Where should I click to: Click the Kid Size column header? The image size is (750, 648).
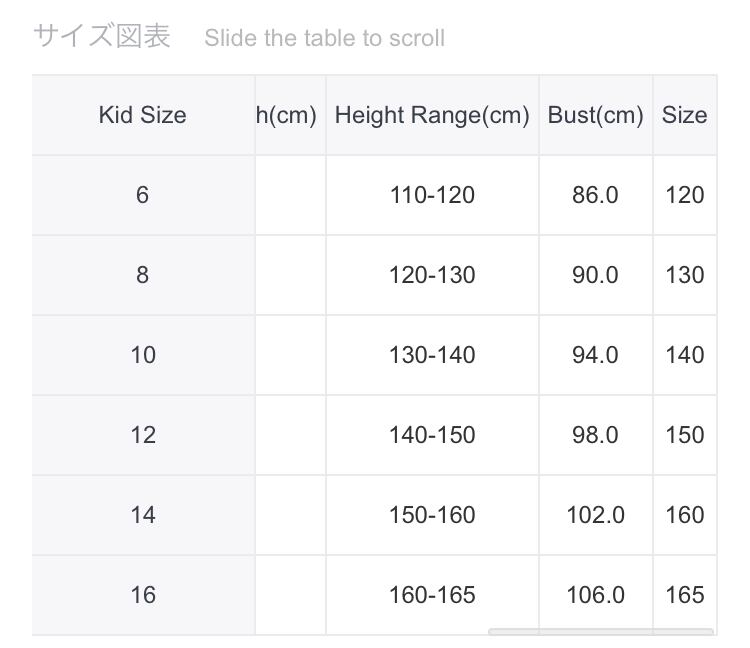pos(142,115)
